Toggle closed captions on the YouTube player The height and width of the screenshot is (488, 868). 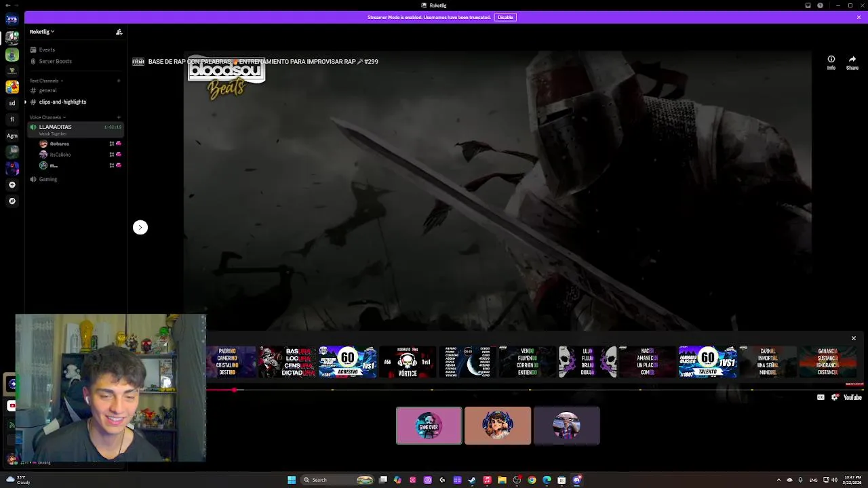click(x=821, y=397)
